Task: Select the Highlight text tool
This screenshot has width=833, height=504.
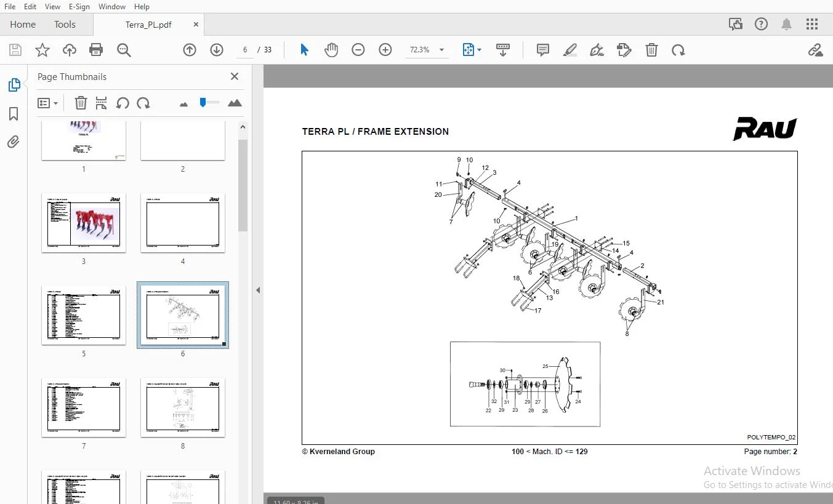Action: pyautogui.click(x=570, y=50)
